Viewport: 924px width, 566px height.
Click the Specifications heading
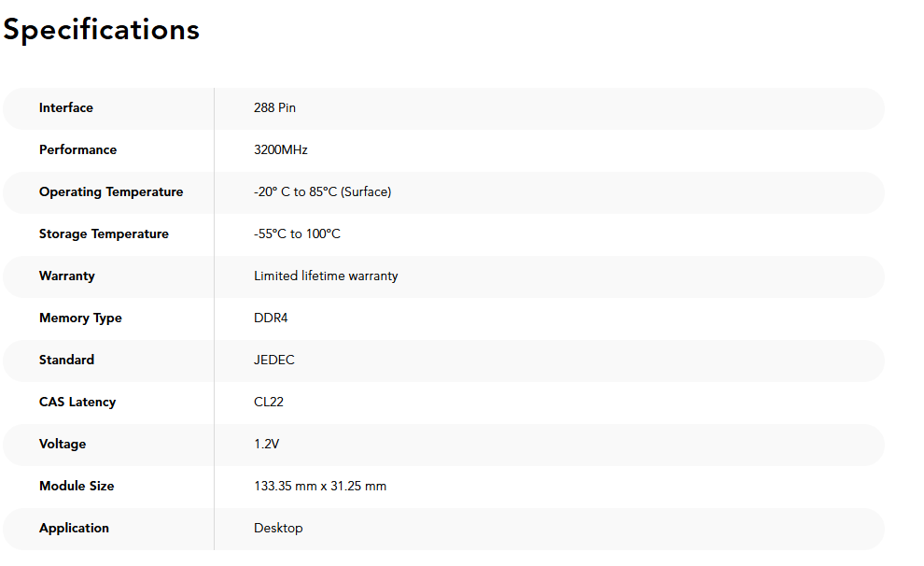(x=102, y=30)
